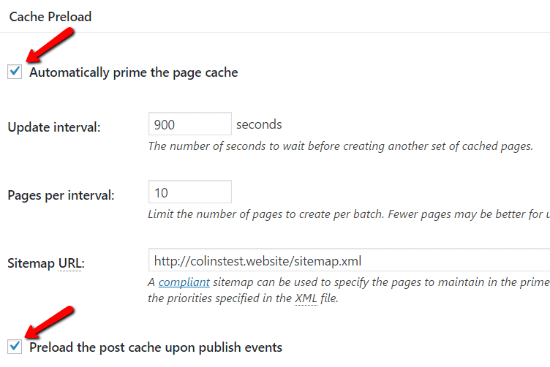
Task: Click the Automatically prime the page cache label
Action: coord(134,73)
